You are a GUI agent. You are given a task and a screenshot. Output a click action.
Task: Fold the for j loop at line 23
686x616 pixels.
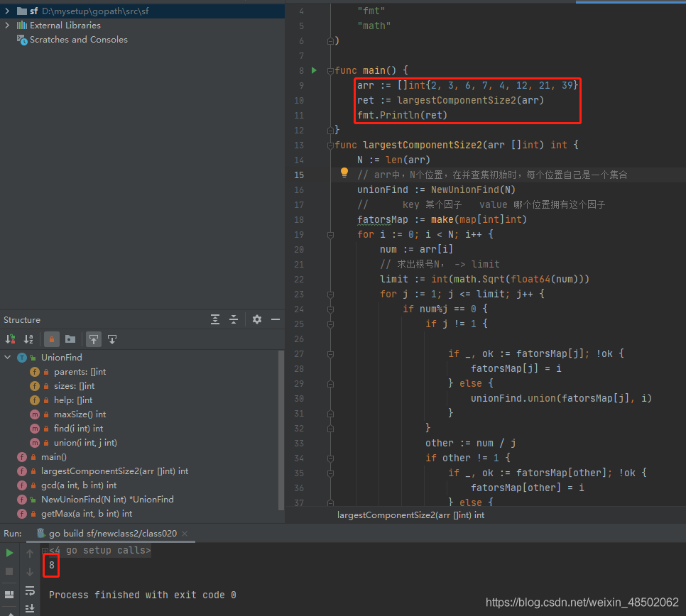[x=330, y=295]
